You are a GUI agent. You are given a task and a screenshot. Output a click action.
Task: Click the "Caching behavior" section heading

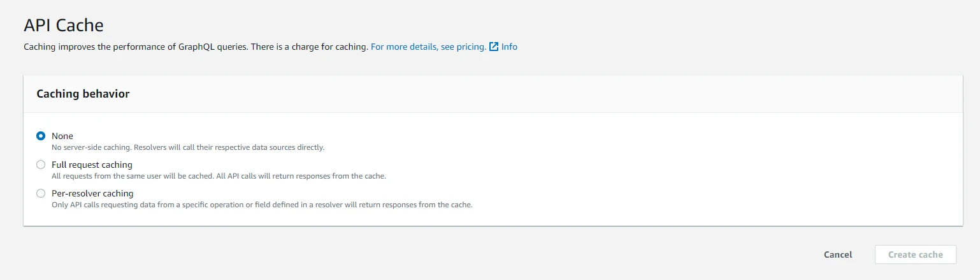[83, 94]
